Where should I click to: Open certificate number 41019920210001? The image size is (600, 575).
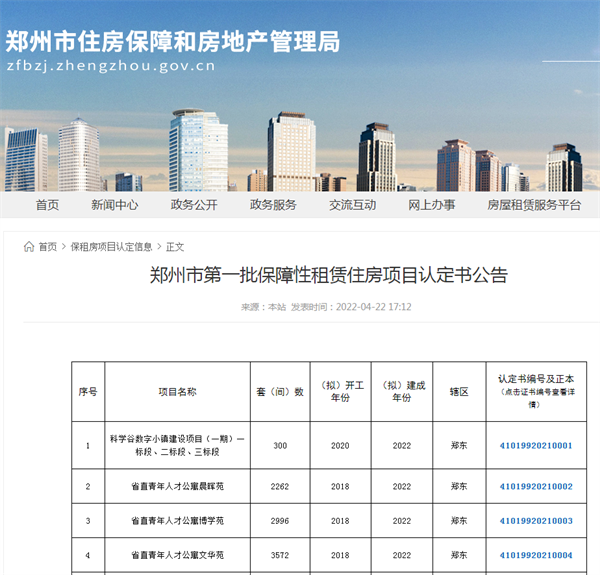(535, 445)
